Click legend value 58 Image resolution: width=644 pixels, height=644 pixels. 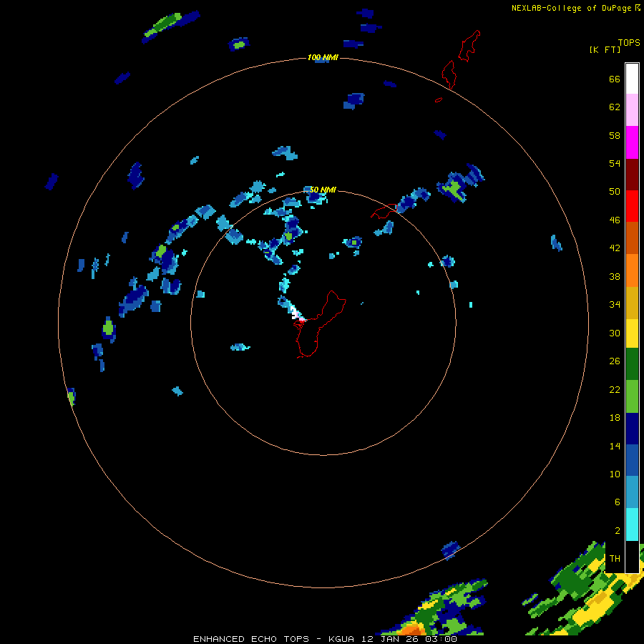[x=615, y=135]
